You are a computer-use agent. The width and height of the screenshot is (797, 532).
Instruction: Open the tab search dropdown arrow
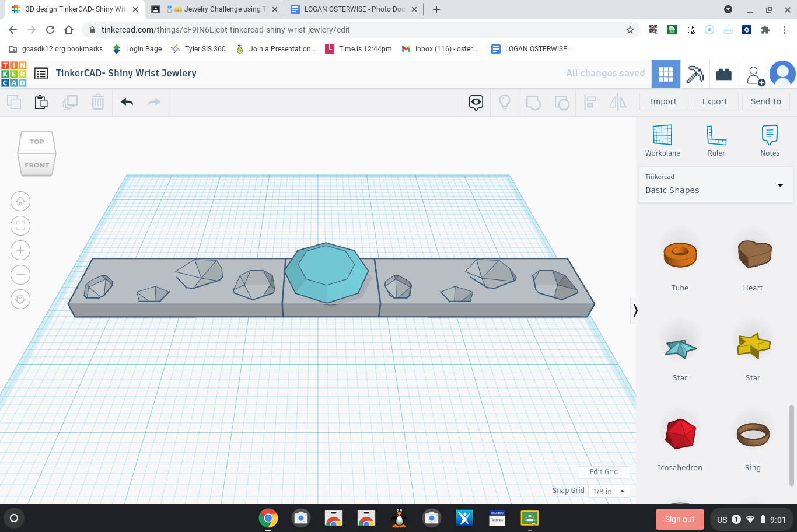pos(728,9)
